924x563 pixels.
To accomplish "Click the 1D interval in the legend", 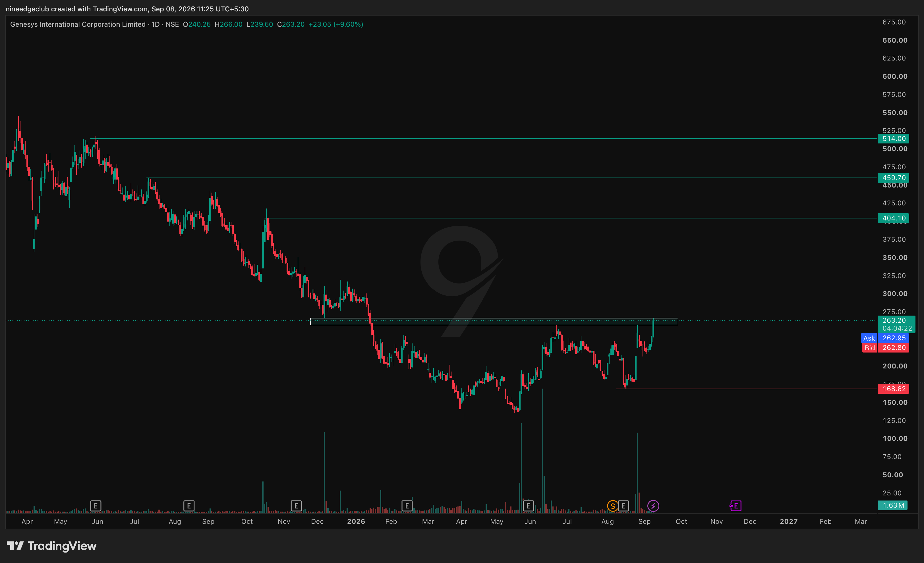I will (156, 24).
